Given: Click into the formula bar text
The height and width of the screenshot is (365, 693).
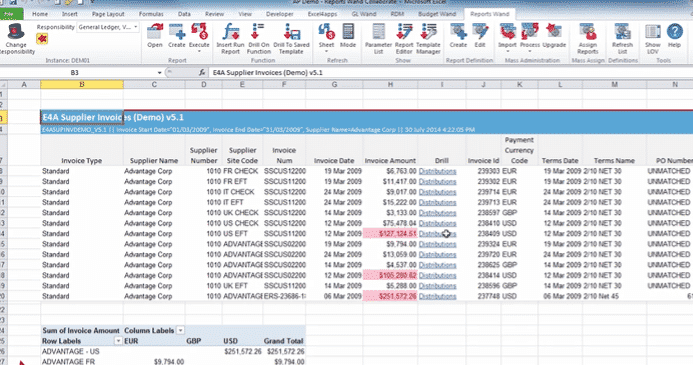Looking at the screenshot, I should coord(268,72).
